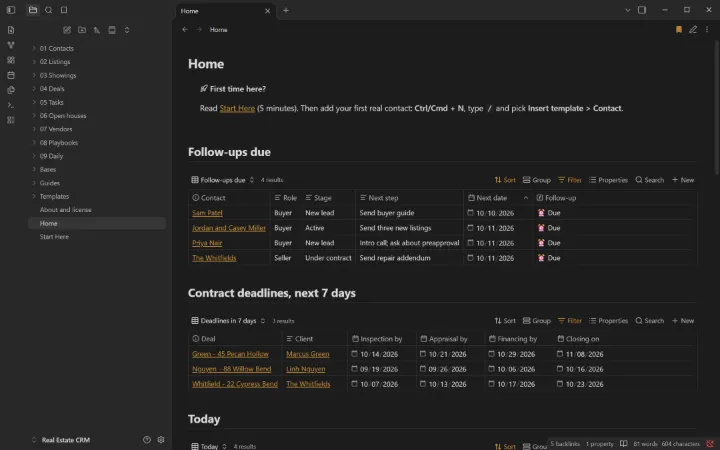Click Group in Follow-ups due toolbar
Viewport: 720px width, 450px height.
click(536, 180)
